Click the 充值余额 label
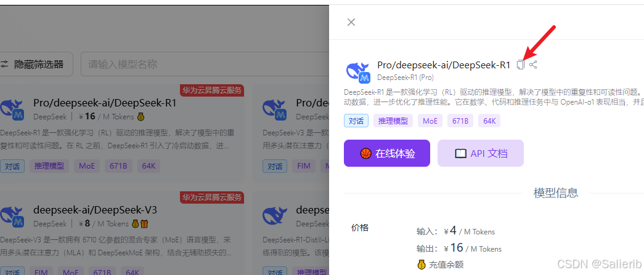The image size is (644, 275). pyautogui.click(x=446, y=265)
